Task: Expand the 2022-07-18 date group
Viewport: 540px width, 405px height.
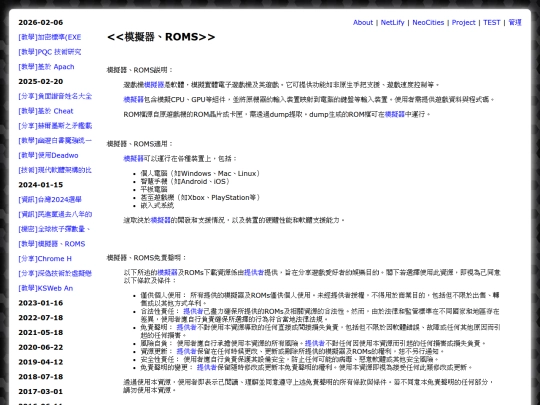Action: [41, 318]
